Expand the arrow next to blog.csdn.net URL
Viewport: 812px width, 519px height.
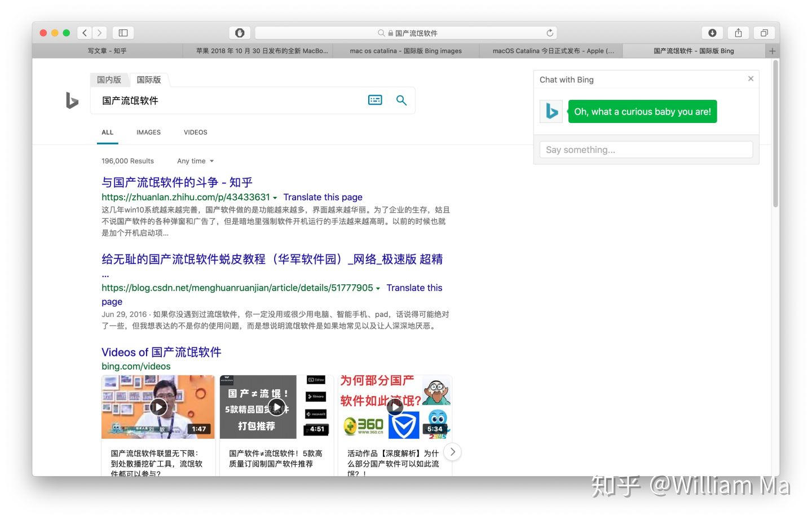pos(378,288)
